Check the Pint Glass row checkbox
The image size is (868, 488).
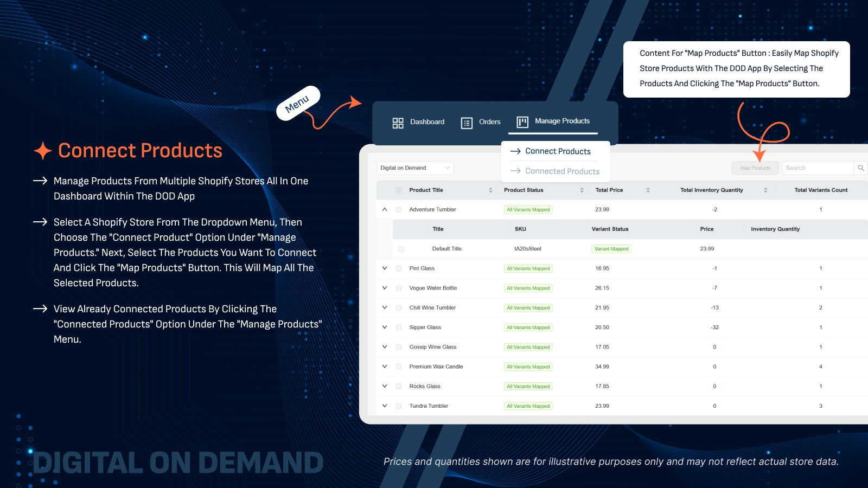click(x=399, y=268)
